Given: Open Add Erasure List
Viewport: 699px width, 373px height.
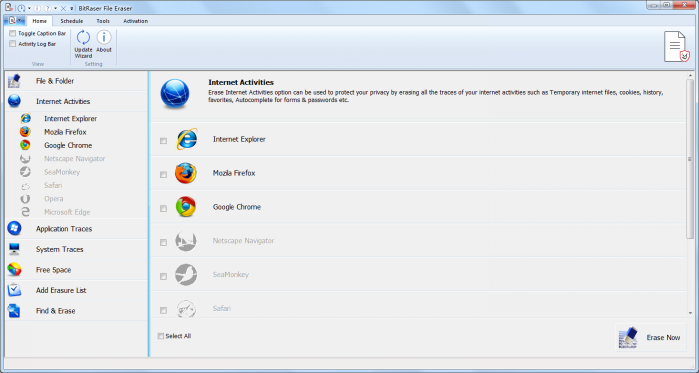Looking at the screenshot, I should (x=76, y=290).
